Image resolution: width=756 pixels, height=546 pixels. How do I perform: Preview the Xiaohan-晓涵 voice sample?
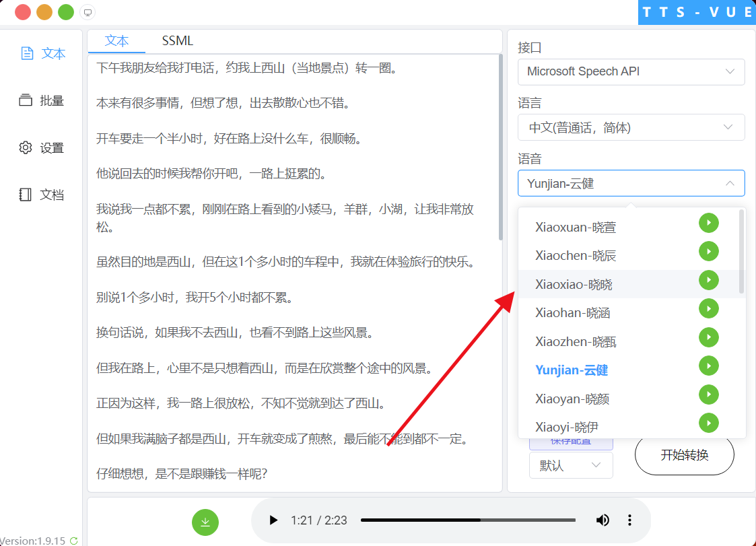point(709,309)
